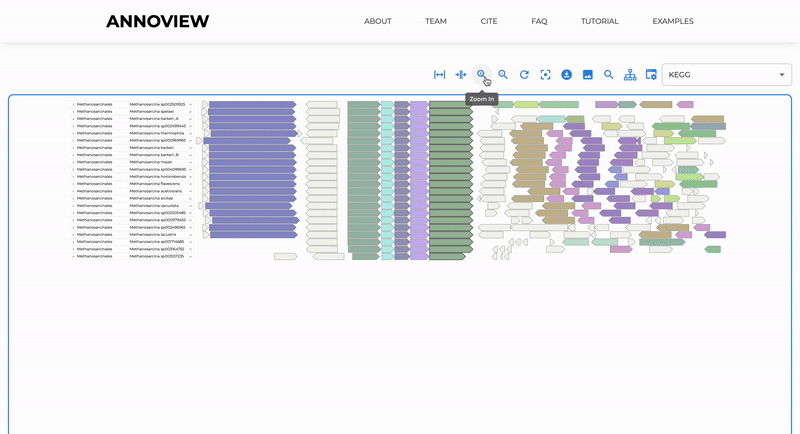Select the Methanosarcina vacuolata label
Viewport: 800px width, 434px height.
(x=154, y=206)
